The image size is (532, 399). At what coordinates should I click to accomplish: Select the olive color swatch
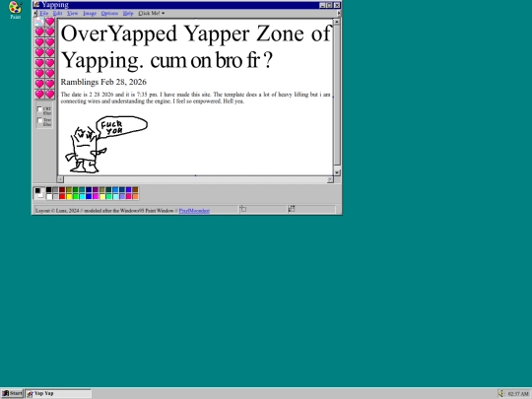click(x=69, y=190)
